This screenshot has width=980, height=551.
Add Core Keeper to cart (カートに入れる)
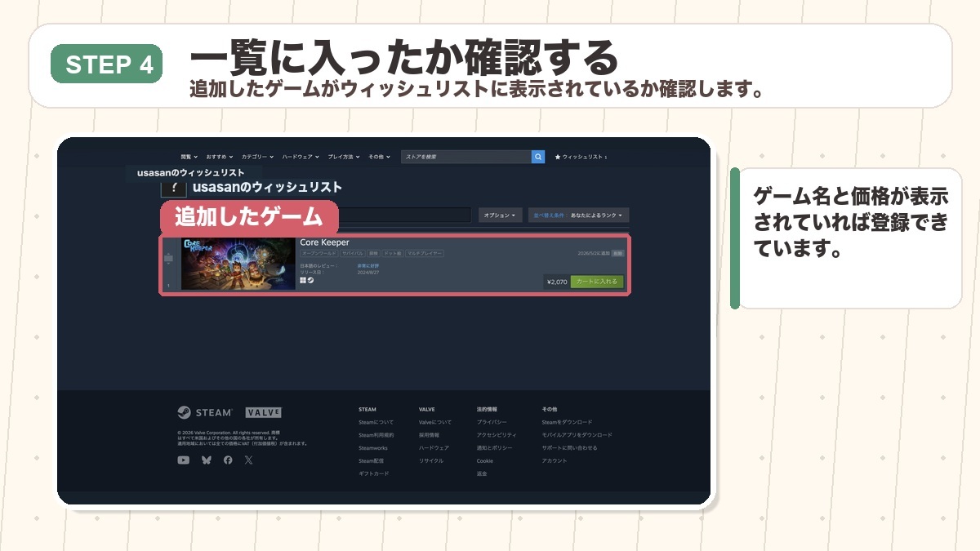click(x=597, y=282)
